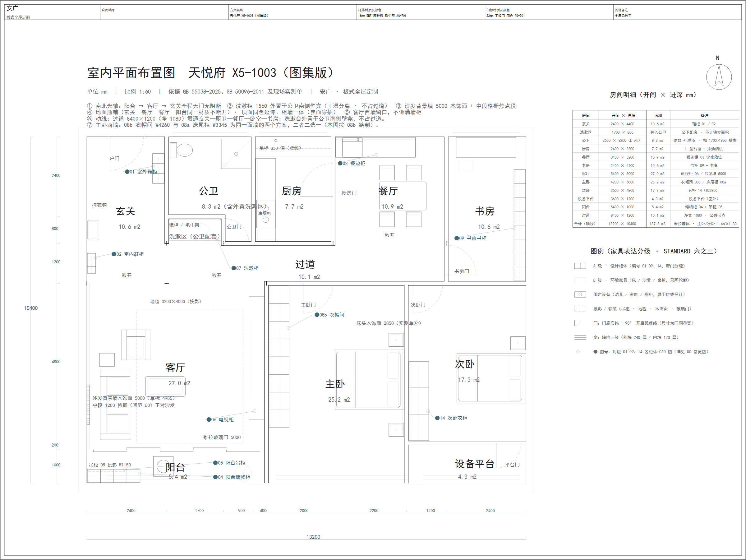Click the 餐厅 room label on the plan
746x560 pixels.
(x=389, y=191)
